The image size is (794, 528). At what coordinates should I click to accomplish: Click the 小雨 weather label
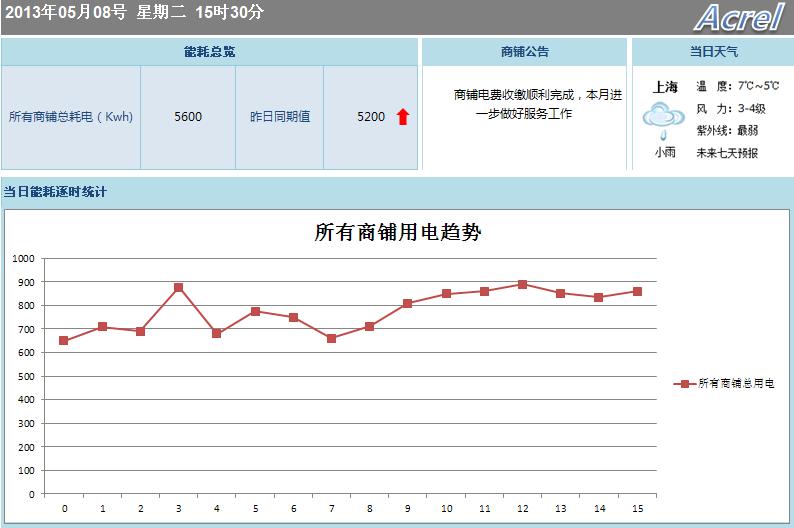665,152
